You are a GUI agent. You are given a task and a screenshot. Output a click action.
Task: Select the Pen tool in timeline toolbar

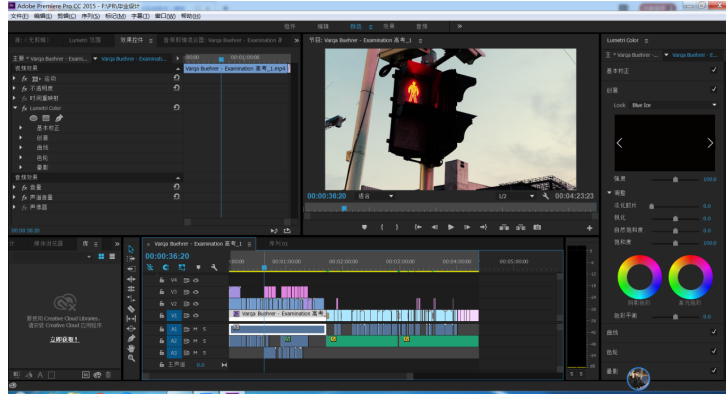(131, 338)
